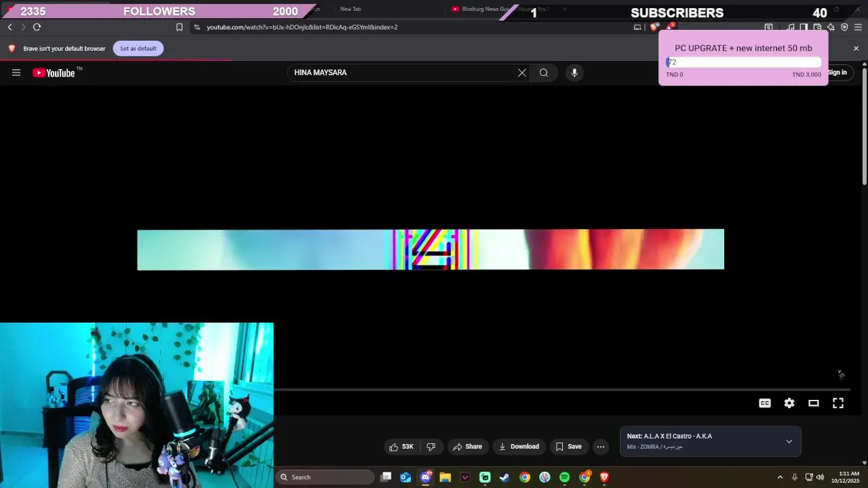Save the video to a playlist
The height and width of the screenshot is (488, 868).
[568, 447]
